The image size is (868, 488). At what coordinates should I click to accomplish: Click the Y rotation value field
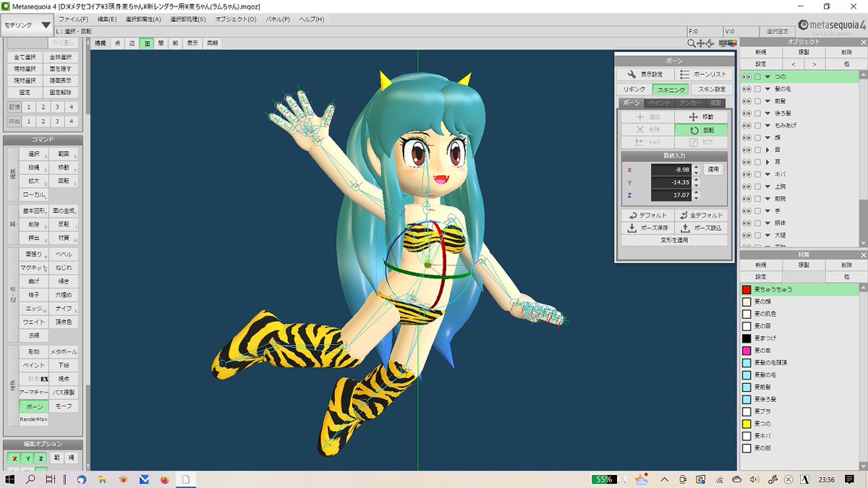pyautogui.click(x=671, y=182)
